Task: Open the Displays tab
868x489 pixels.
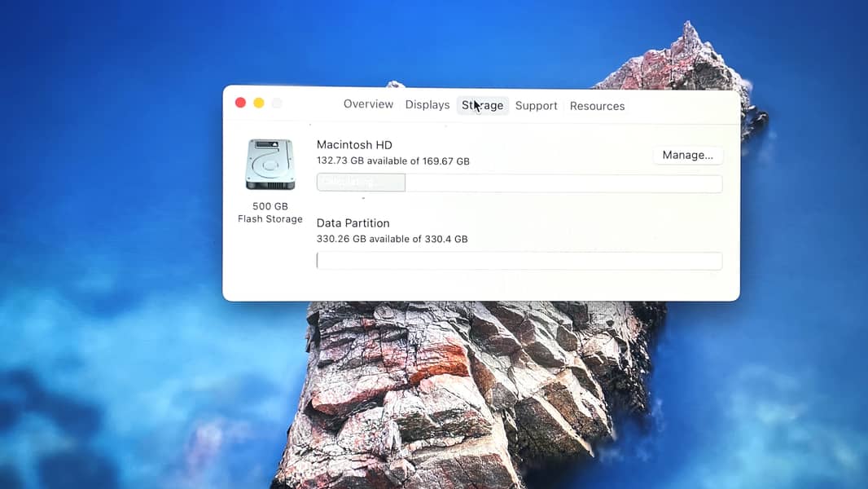Action: pyautogui.click(x=427, y=104)
